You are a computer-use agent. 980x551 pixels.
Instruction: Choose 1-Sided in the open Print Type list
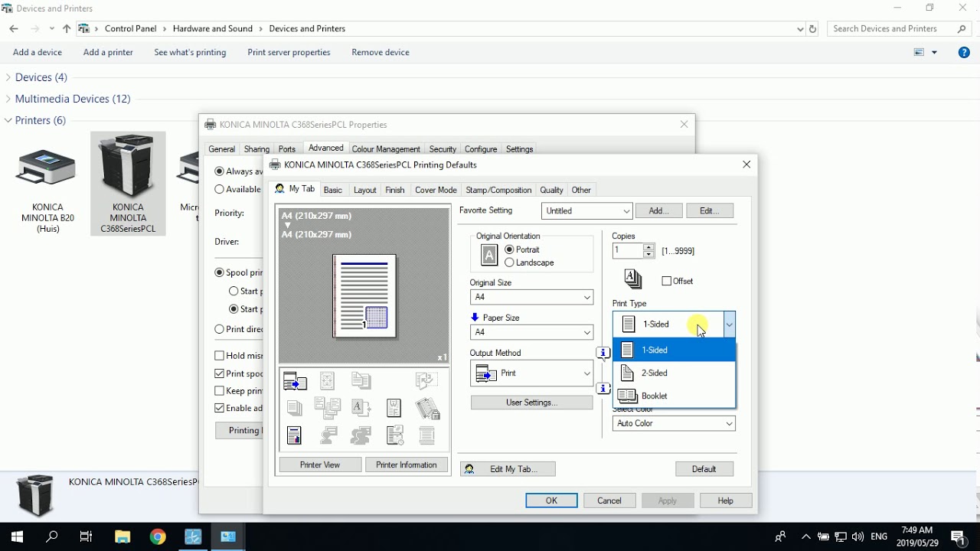point(674,350)
